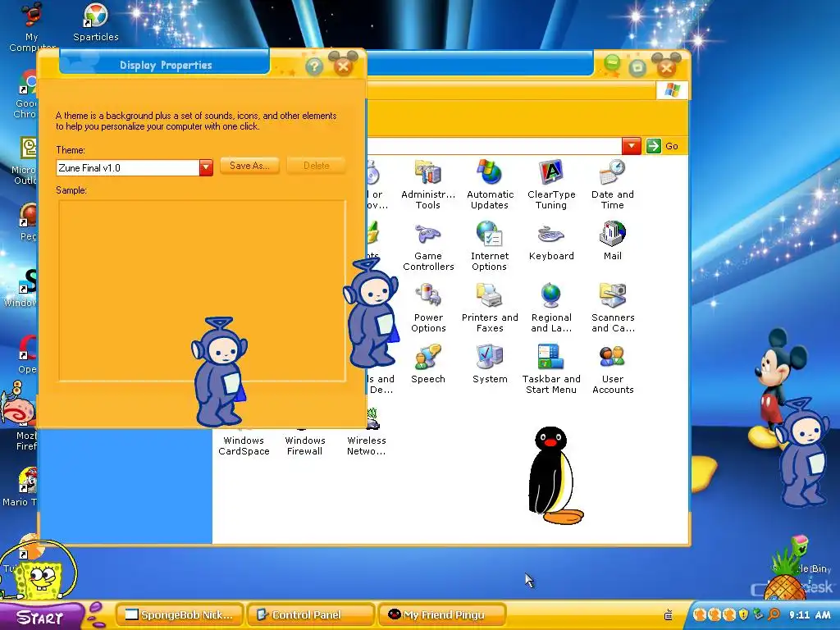Launch ClearType Tuning icon
840x630 pixels.
click(x=551, y=185)
